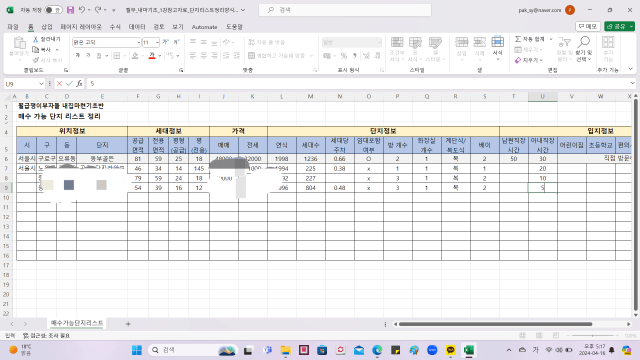Open the 지우기 (Clear) eraser menu
This screenshot has width=640, height=360.
529,60
